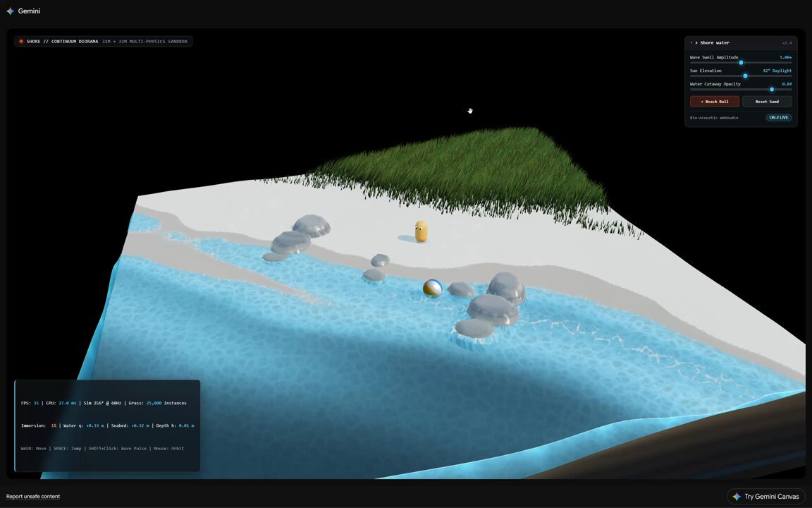Image resolution: width=812 pixels, height=508 pixels.
Task: Click the striped beach ball in the water
Action: point(432,288)
